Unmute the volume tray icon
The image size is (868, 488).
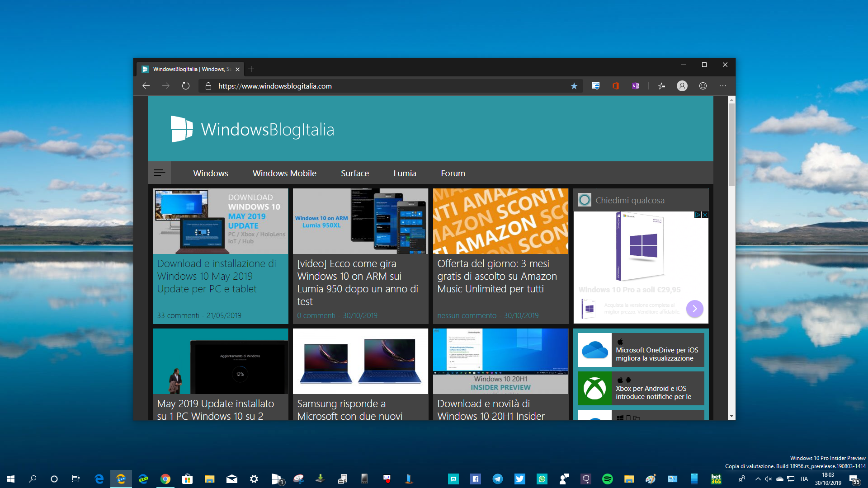769,479
